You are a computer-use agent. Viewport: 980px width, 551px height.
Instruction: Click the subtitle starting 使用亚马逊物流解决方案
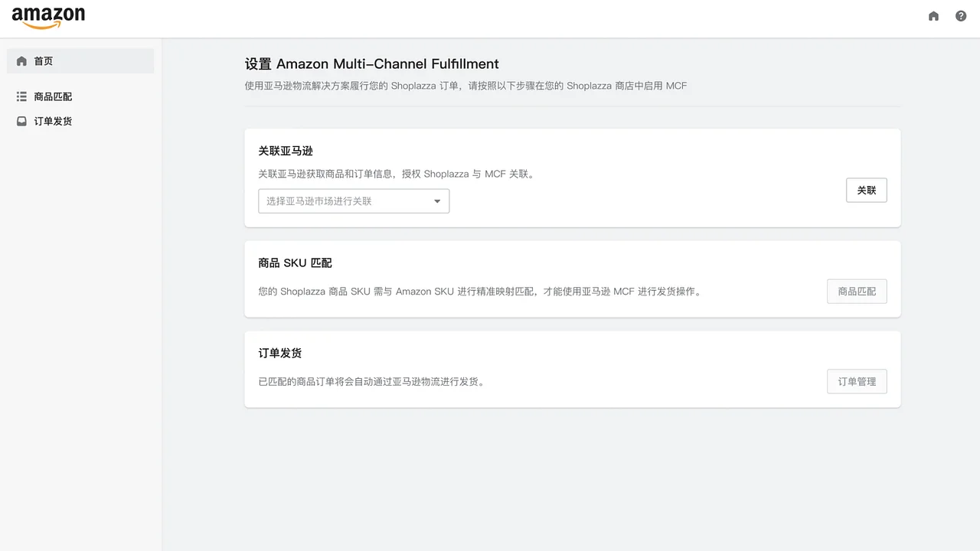[x=466, y=86]
